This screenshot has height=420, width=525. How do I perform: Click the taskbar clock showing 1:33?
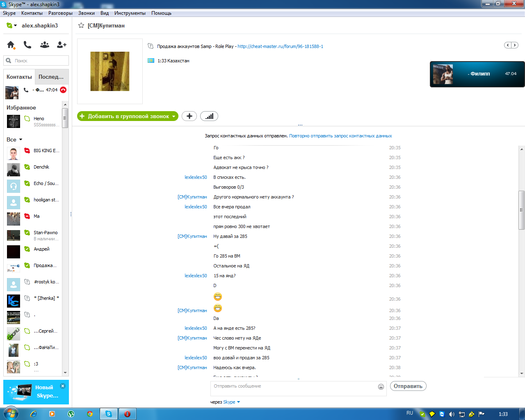(503, 414)
